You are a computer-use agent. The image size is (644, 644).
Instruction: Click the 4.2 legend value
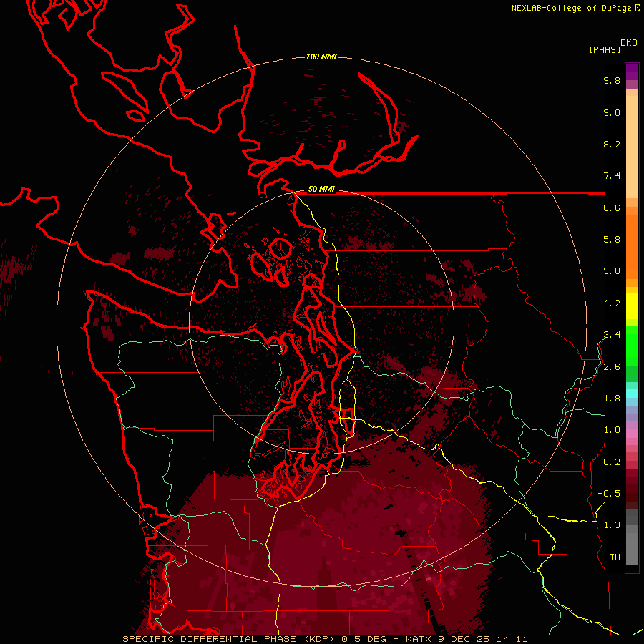tap(612, 303)
